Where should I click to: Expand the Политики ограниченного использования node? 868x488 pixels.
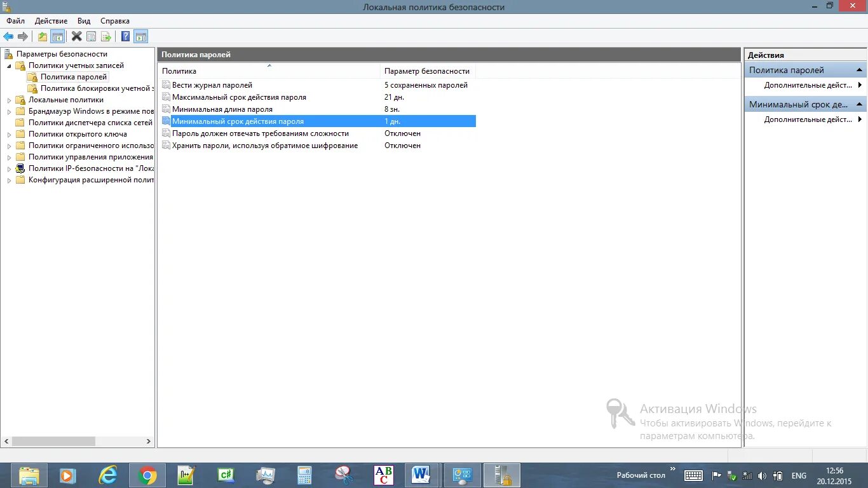click(9, 146)
